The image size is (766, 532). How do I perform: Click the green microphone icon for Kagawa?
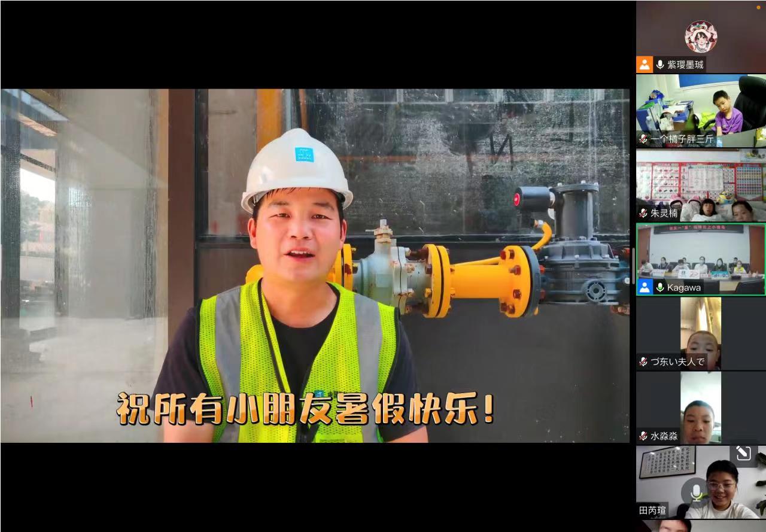click(x=660, y=287)
